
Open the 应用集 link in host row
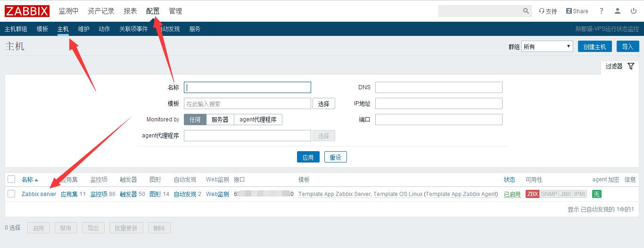click(69, 194)
